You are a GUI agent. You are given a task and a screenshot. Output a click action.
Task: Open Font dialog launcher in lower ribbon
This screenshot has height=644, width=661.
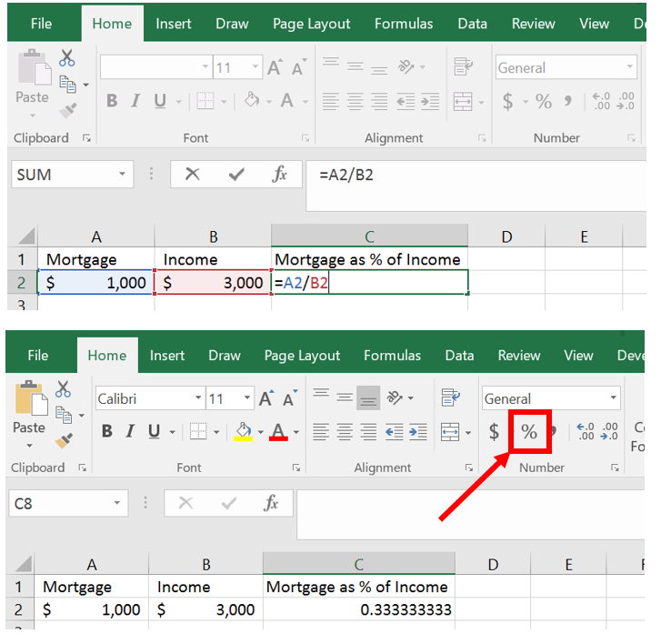(296, 468)
